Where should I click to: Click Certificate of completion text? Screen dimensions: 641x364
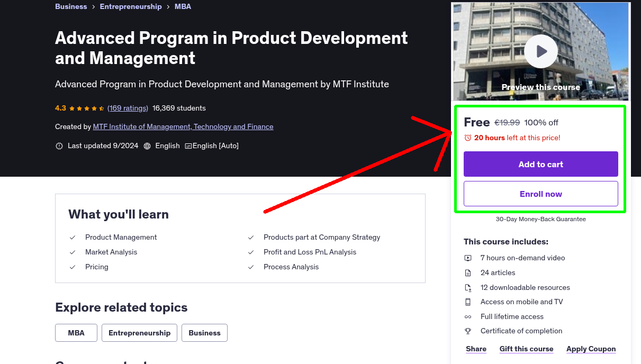[x=521, y=331]
